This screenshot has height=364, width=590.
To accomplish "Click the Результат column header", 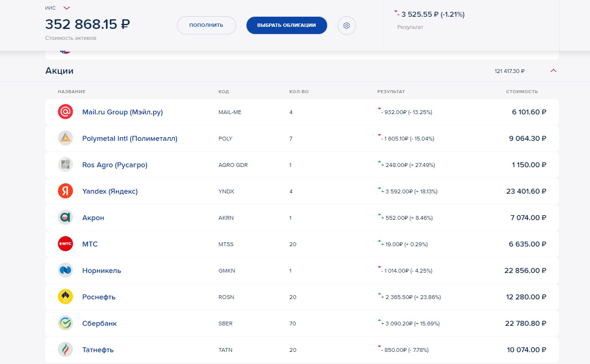I will pyautogui.click(x=391, y=91).
